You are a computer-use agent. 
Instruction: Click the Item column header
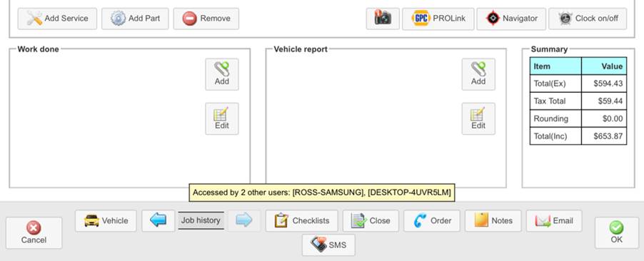(x=555, y=66)
